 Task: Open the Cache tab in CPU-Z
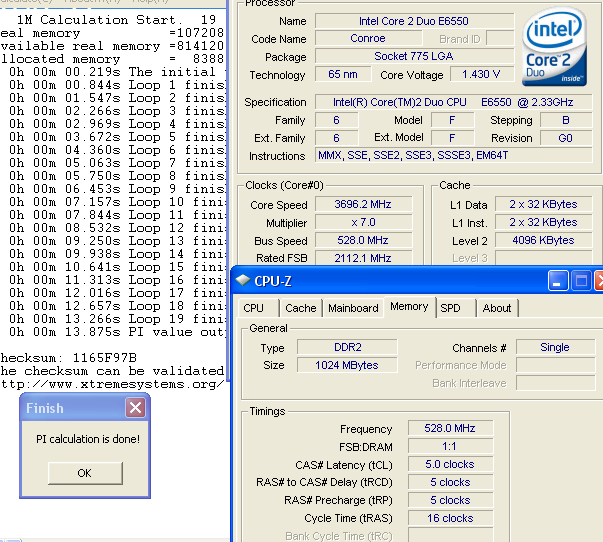coord(301,308)
